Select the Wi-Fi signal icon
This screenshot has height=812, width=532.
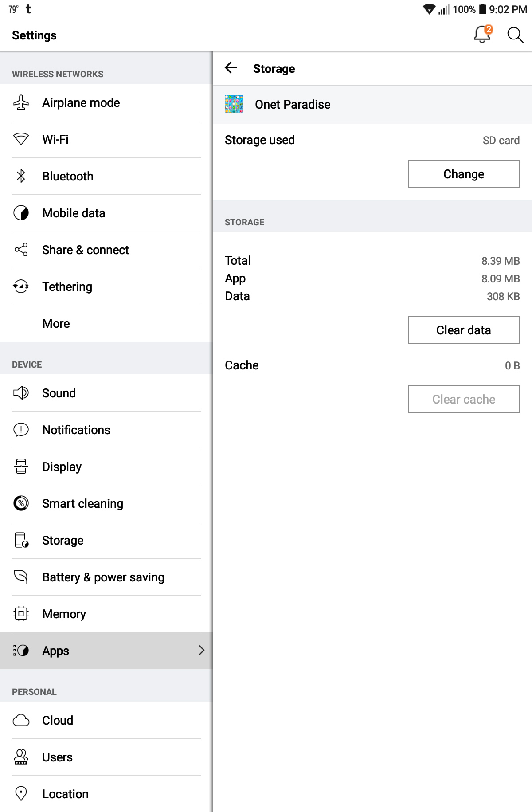(21, 139)
